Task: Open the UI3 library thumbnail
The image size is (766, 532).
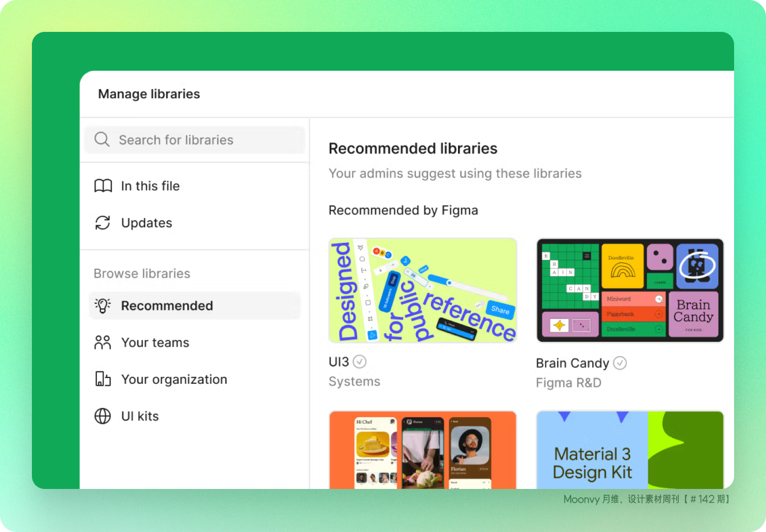Action: (423, 290)
